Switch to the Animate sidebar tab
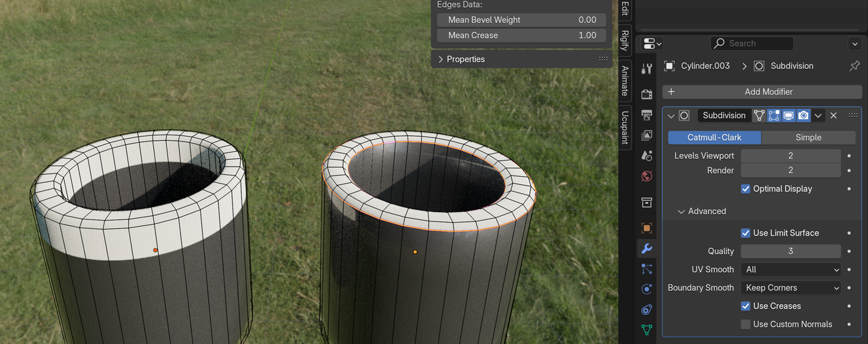Viewport: 868px width, 344px height. 625,81
